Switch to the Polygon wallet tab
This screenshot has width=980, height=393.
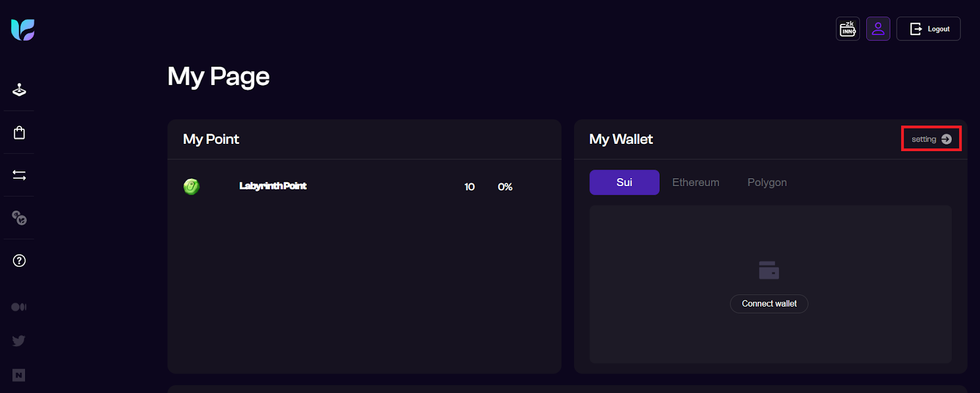click(x=767, y=182)
